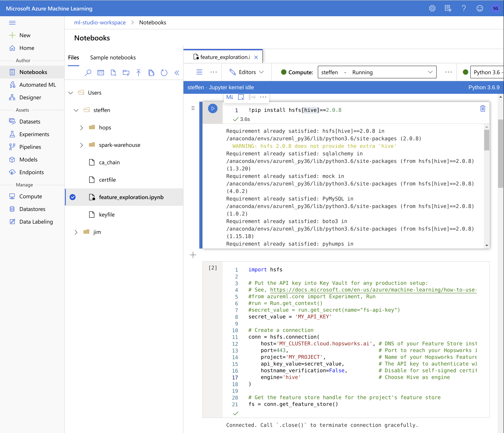Expand the hops folder
Screen dimensions: 504x433
click(82, 127)
